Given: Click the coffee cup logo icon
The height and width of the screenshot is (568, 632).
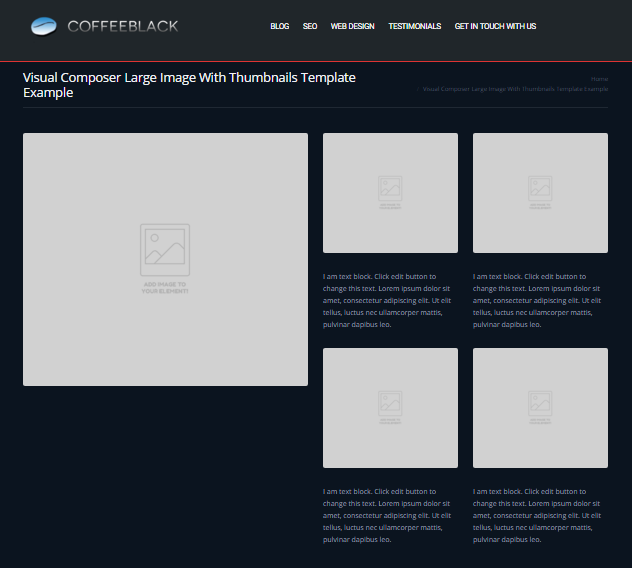Looking at the screenshot, I should [x=44, y=26].
